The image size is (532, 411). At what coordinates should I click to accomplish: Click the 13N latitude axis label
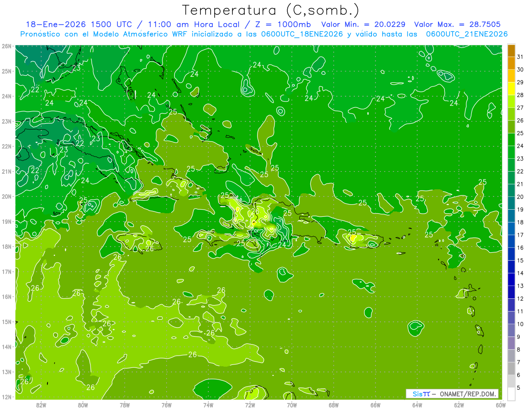pyautogui.click(x=7, y=372)
